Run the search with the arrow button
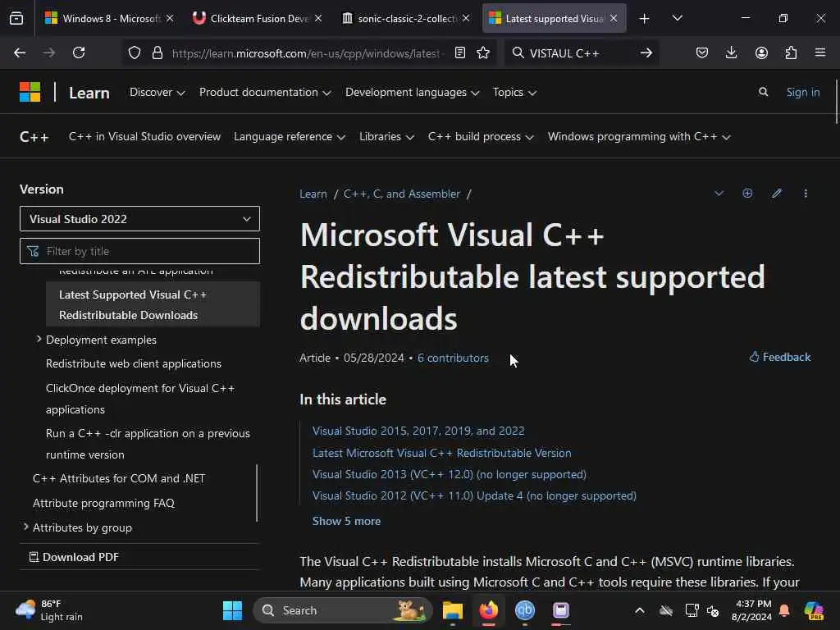The image size is (840, 630). [646, 52]
